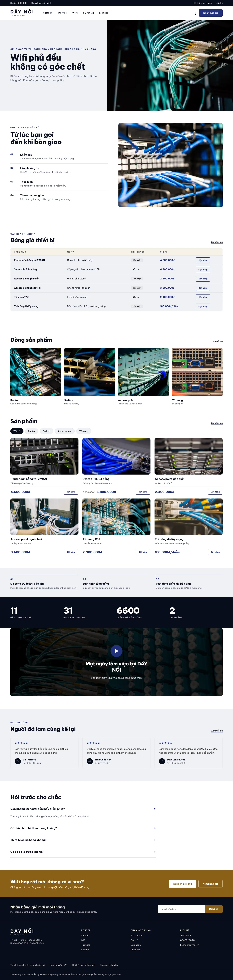Open ROUTER in the top navigation
The image size is (233, 980).
click(x=48, y=13)
